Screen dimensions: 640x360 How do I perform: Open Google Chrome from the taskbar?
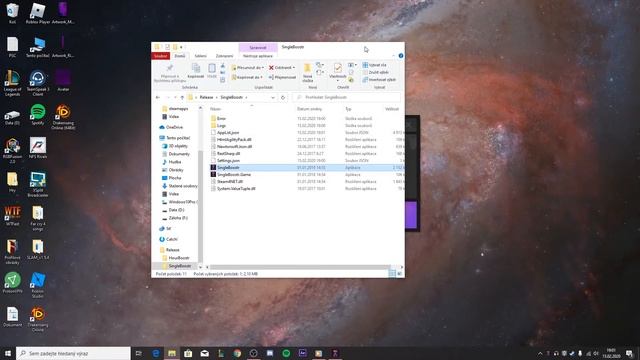pos(237,353)
